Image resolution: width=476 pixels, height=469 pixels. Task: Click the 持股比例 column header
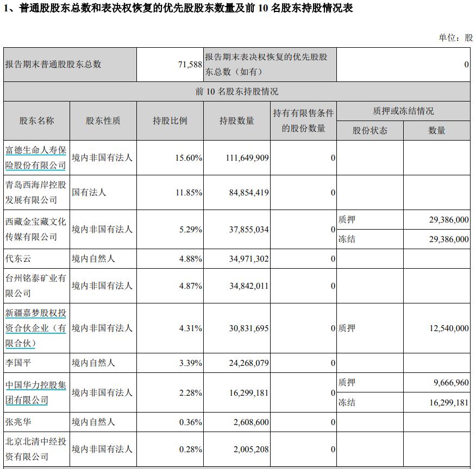coord(170,121)
